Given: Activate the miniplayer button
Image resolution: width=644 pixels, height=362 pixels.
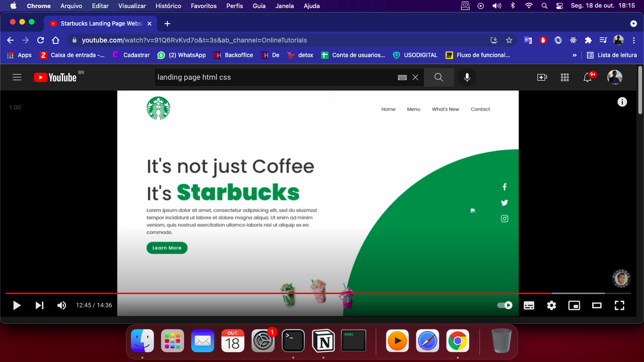Looking at the screenshot, I should 574,305.
